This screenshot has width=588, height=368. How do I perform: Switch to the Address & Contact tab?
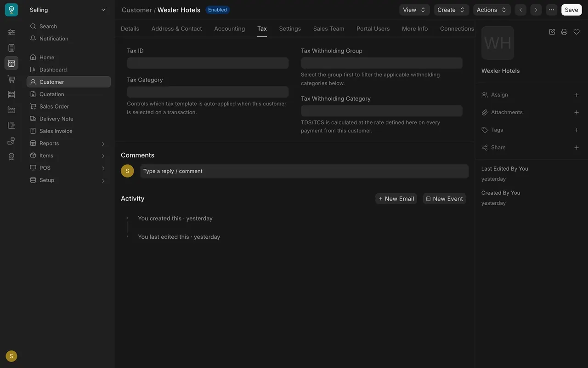177,29
